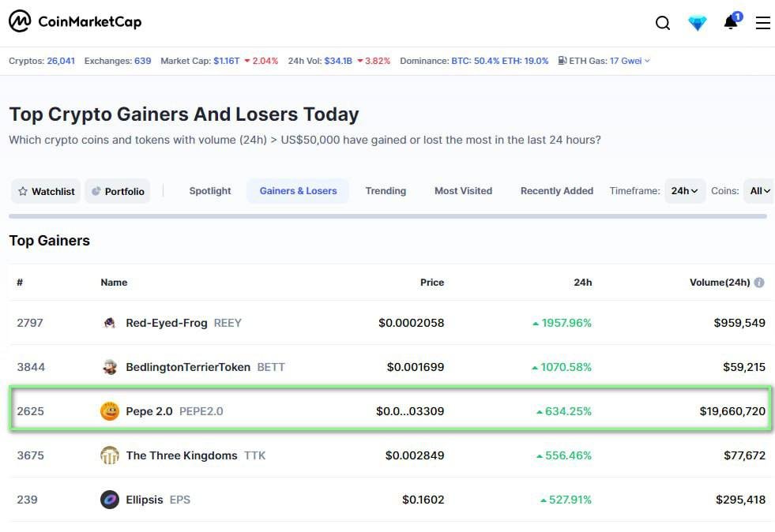Screen dimensions: 775x532
Task: Switch to the Recently Added tab
Action: tap(556, 191)
